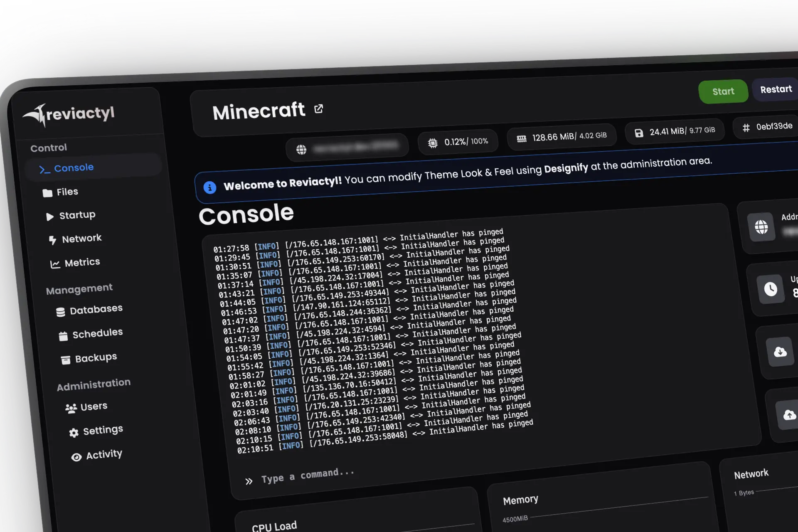Click the Settings gear icon
Viewport: 798px width, 532px height.
74,433
